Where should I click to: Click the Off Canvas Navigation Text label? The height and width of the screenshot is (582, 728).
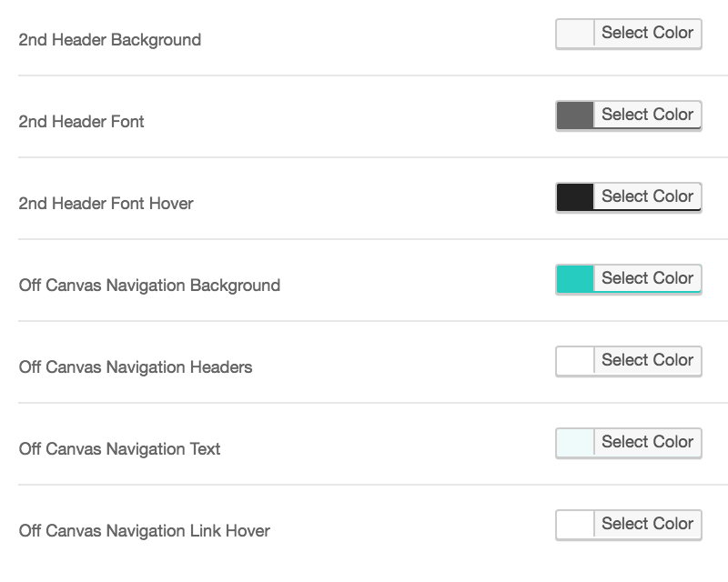tap(119, 449)
